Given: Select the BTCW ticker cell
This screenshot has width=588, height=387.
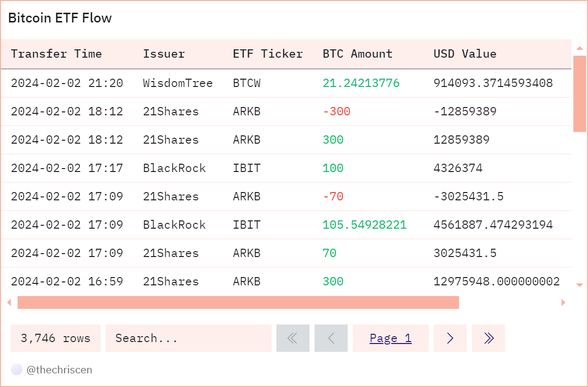Looking at the screenshot, I should coord(247,83).
